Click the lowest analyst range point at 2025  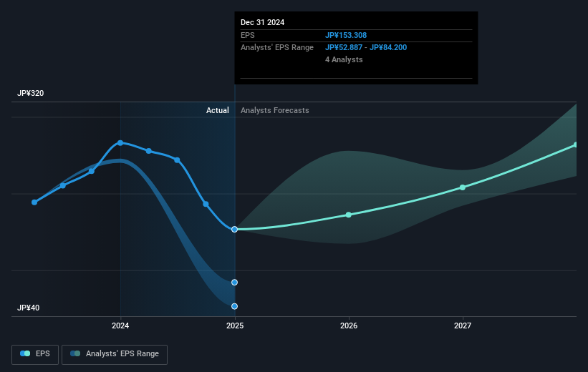click(x=234, y=306)
